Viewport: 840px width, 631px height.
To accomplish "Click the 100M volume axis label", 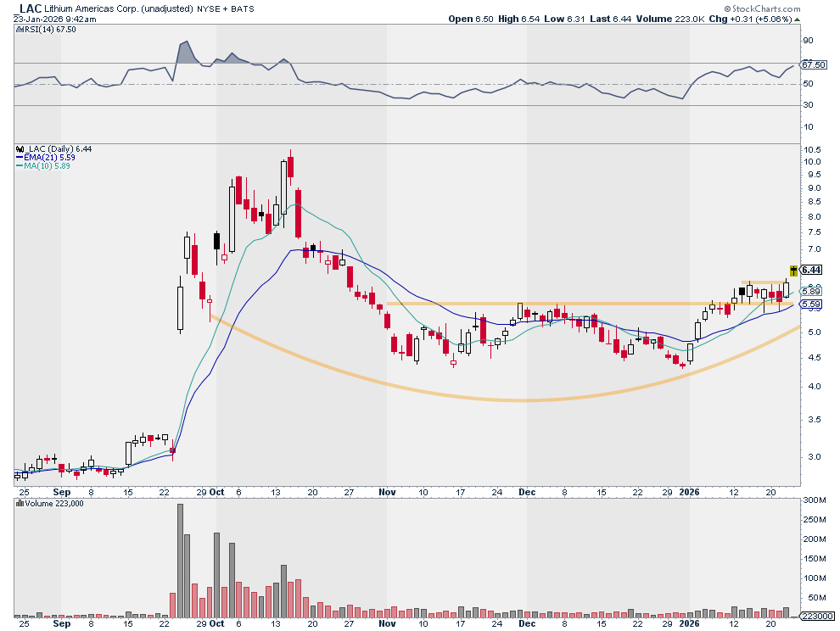I will click(x=815, y=578).
